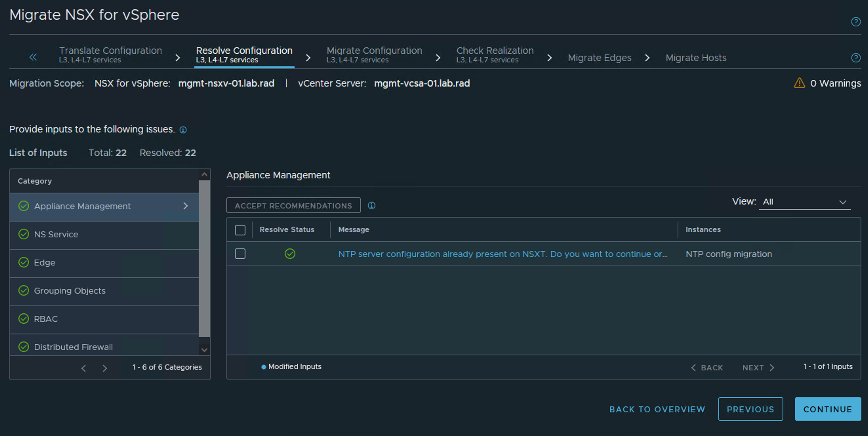Click Appliance Management green check icon
The width and height of the screenshot is (868, 436).
point(24,206)
